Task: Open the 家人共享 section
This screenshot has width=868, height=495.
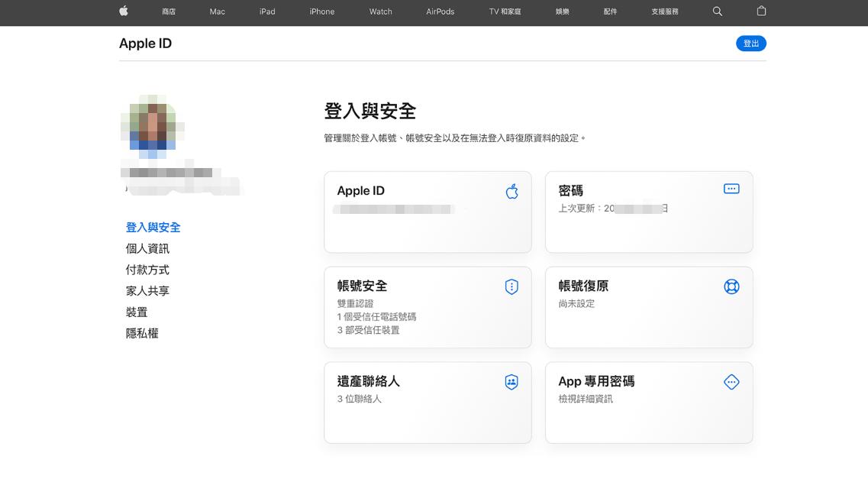Action: (x=147, y=290)
